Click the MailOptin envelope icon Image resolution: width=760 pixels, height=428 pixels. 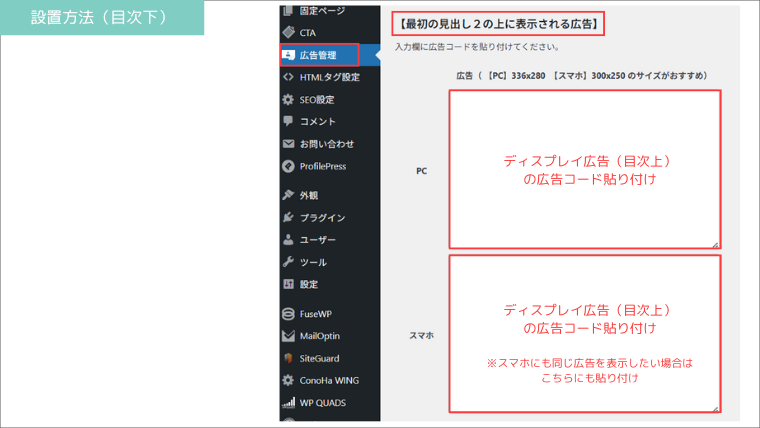(x=288, y=336)
